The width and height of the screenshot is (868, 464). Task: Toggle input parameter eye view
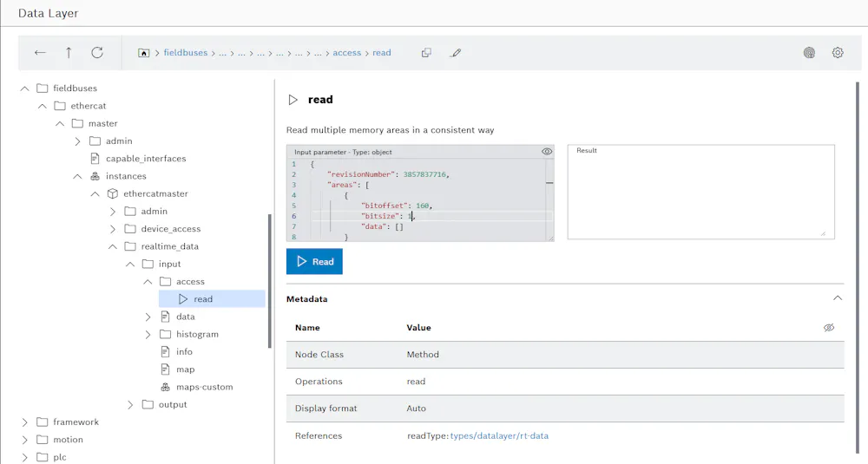pos(546,152)
